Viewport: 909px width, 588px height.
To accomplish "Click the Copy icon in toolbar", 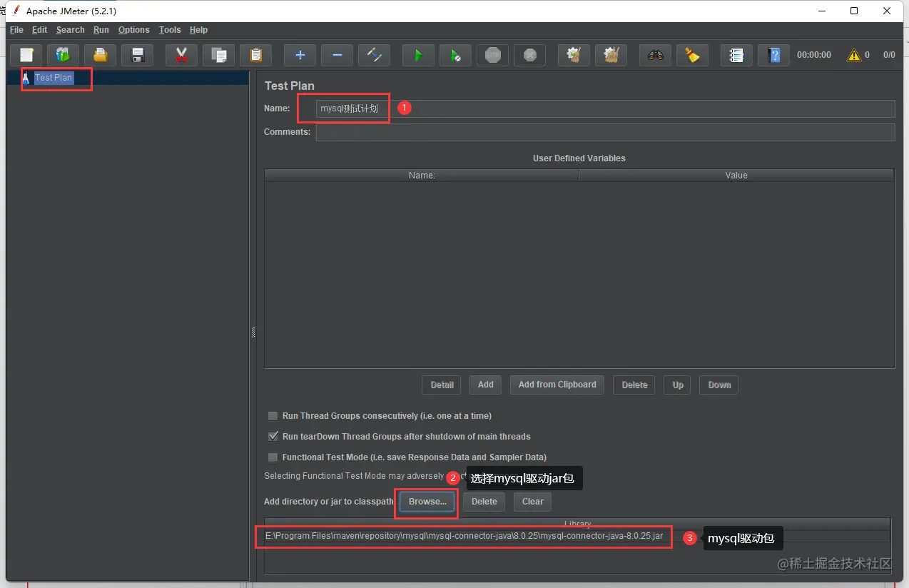I will click(x=219, y=55).
